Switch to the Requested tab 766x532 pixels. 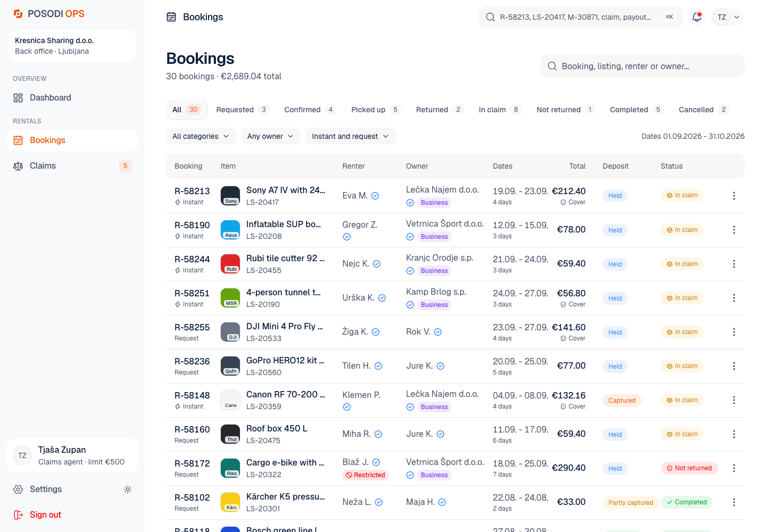[x=243, y=110]
